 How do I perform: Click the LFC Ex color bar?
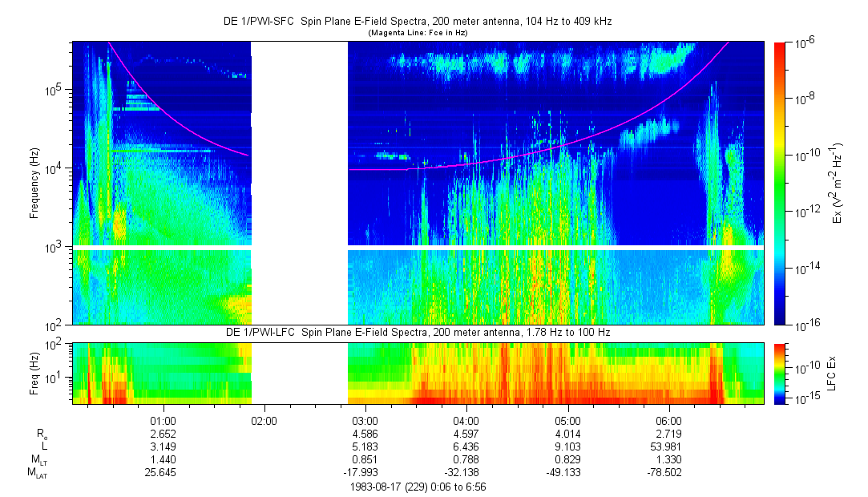[x=780, y=373]
